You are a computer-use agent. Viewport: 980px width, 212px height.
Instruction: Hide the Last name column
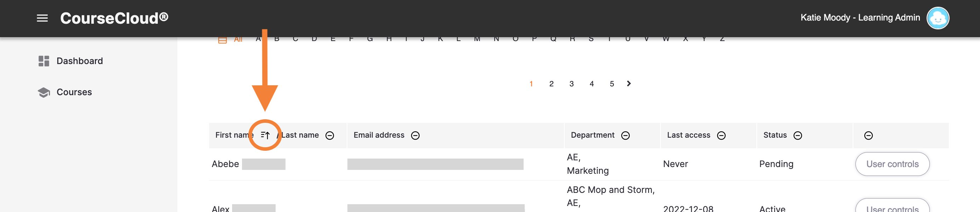point(330,136)
